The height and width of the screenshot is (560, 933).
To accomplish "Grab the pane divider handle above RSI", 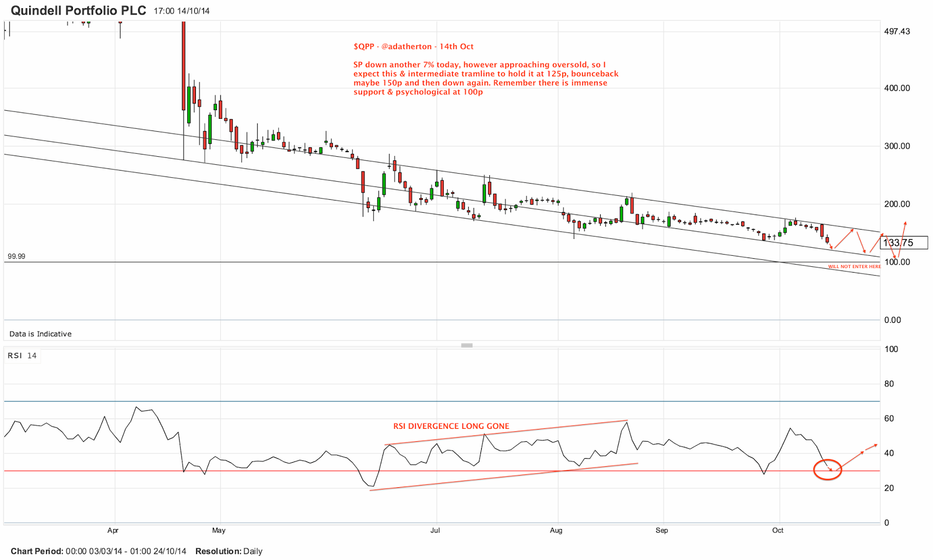I will 466,346.
